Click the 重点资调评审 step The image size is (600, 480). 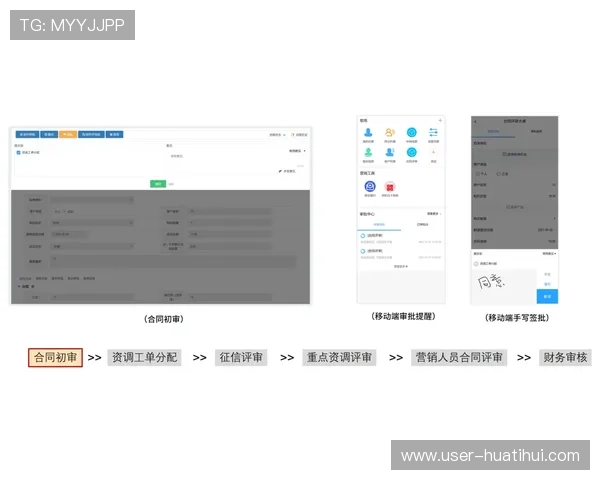339,358
